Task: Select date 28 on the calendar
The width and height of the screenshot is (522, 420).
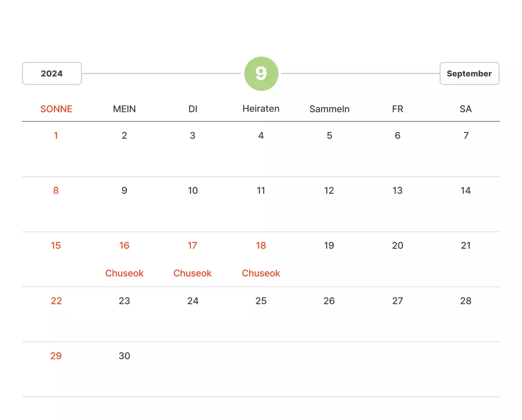Action: [465, 301]
